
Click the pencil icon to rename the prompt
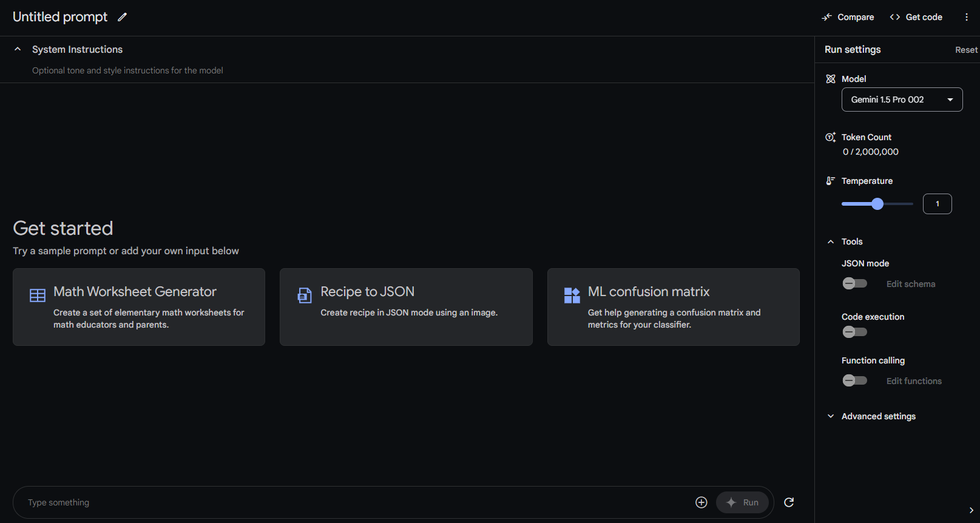coord(122,17)
